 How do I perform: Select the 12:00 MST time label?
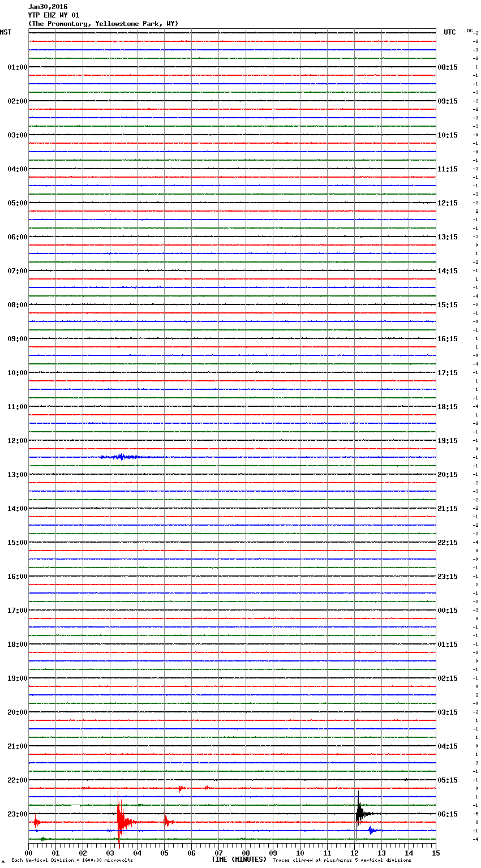(18, 441)
